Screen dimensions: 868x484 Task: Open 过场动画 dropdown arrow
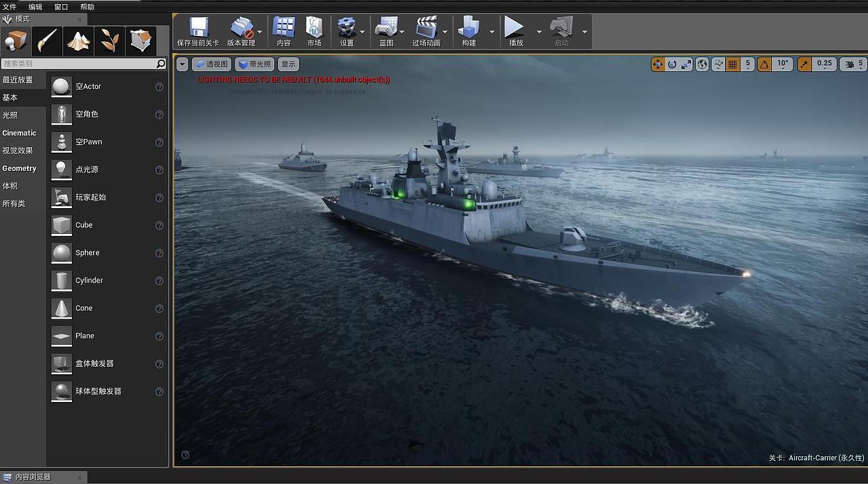pos(446,32)
